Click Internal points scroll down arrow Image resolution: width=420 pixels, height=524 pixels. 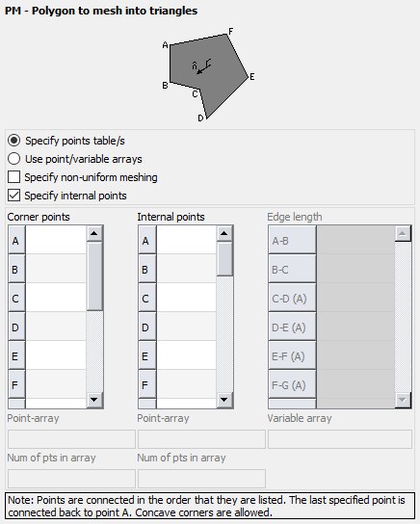coord(224,400)
